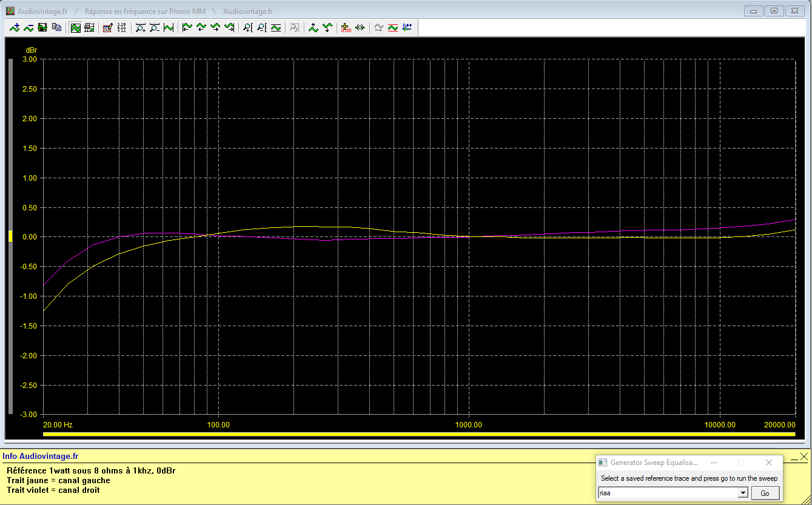
Task: Click the 3.25 numeric values toolbar icon
Action: tap(121, 27)
